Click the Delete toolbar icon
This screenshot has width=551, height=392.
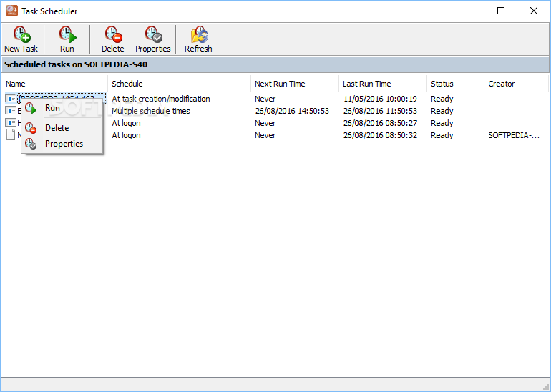tap(113, 39)
